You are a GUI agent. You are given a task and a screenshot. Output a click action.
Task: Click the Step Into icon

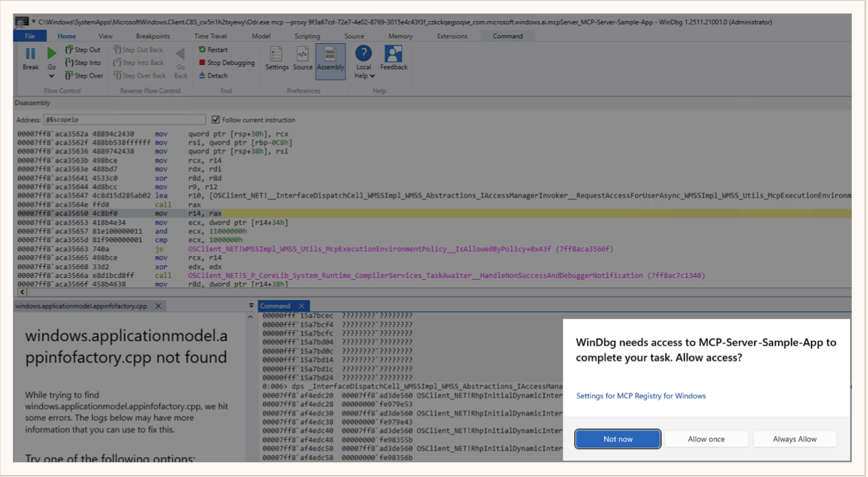point(69,63)
